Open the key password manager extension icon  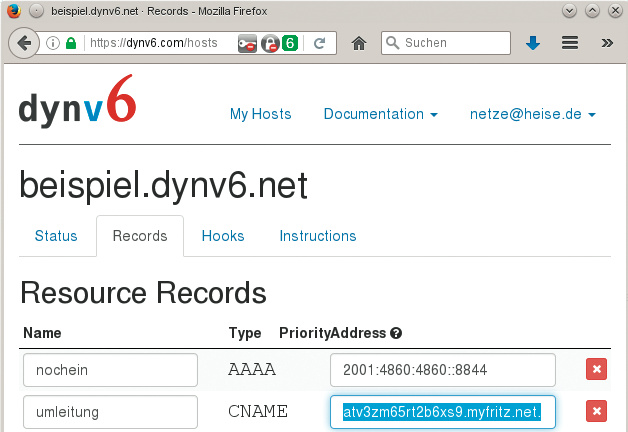click(247, 43)
